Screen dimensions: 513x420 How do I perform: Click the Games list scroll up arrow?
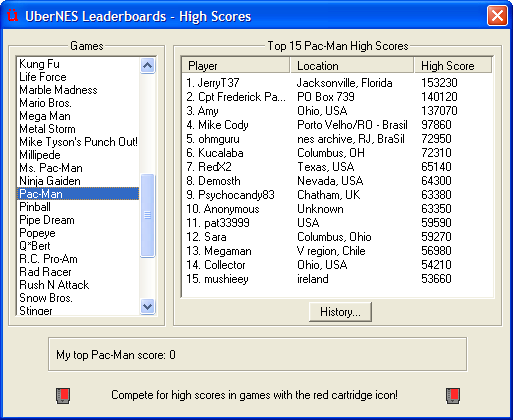[x=147, y=65]
